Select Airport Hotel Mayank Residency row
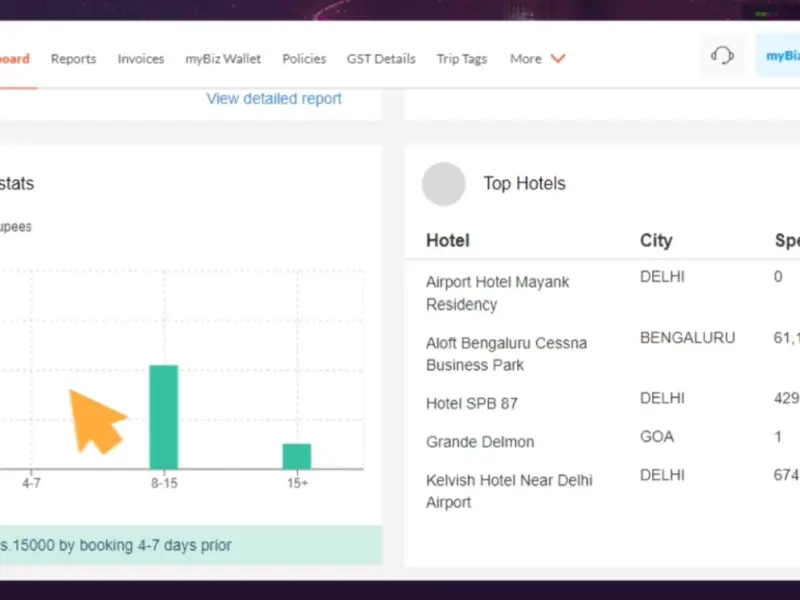 [x=497, y=293]
